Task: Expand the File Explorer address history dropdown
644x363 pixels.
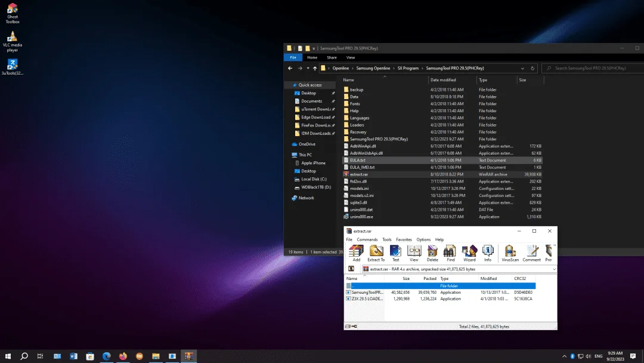Action: point(522,68)
